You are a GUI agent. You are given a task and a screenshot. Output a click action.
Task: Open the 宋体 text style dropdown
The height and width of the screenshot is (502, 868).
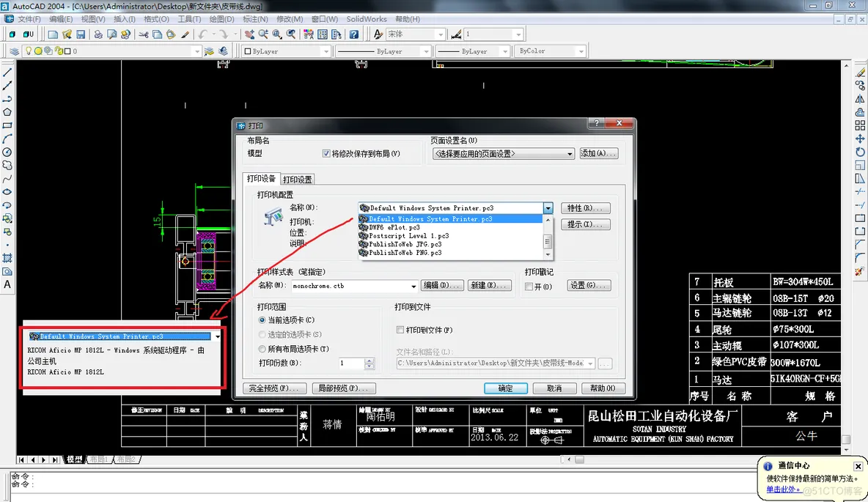pos(440,34)
